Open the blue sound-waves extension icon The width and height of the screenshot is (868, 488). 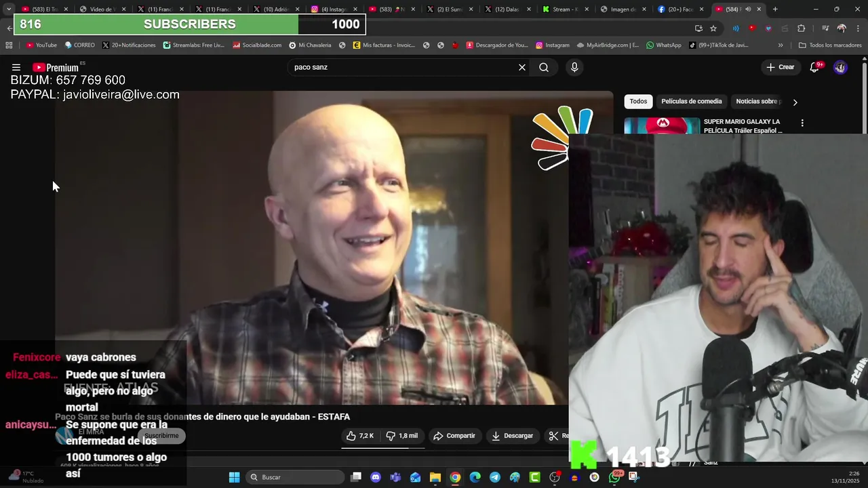pos(736,28)
